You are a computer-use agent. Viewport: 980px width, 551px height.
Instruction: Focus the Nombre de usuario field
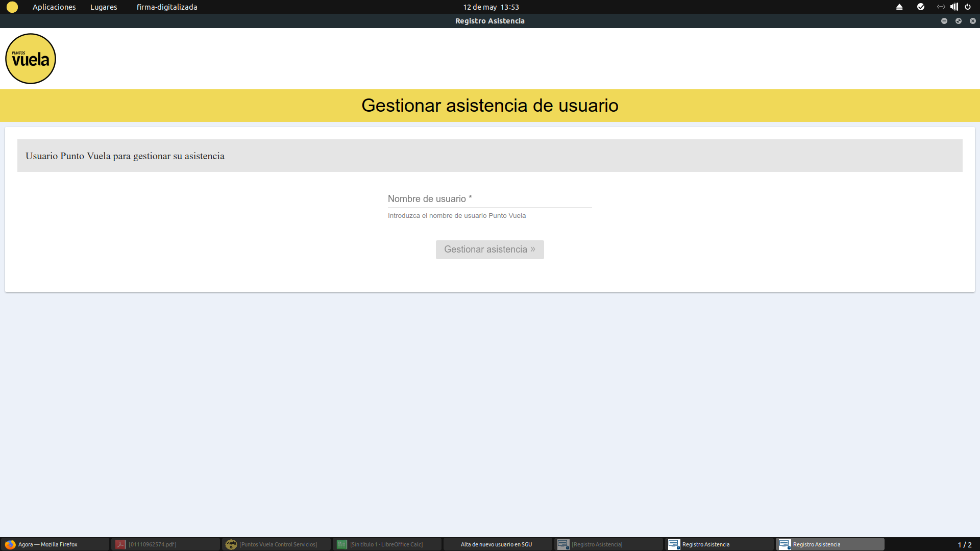pos(489,199)
